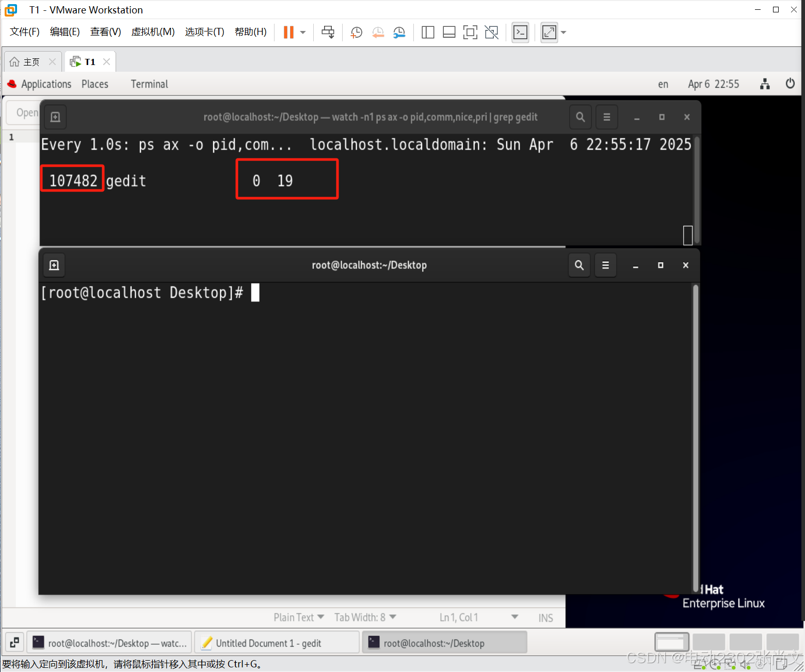
Task: Open hamburger menu of watch terminal window
Action: tap(607, 117)
